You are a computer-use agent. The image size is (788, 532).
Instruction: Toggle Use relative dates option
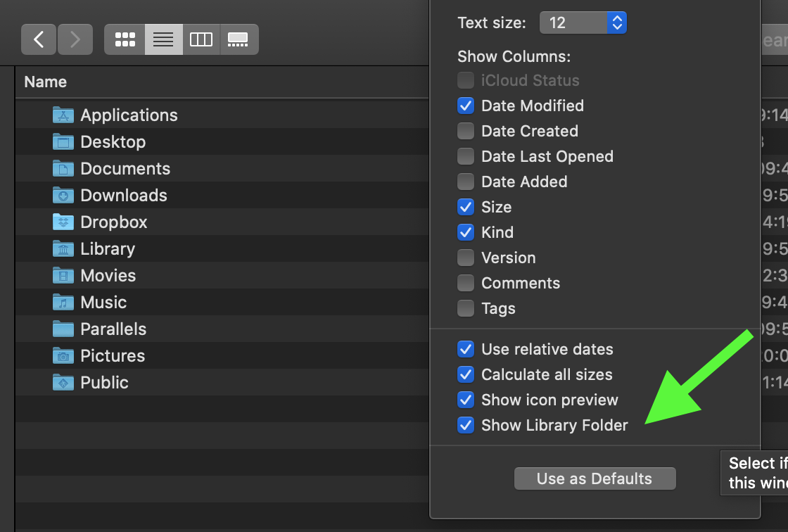pos(466,349)
